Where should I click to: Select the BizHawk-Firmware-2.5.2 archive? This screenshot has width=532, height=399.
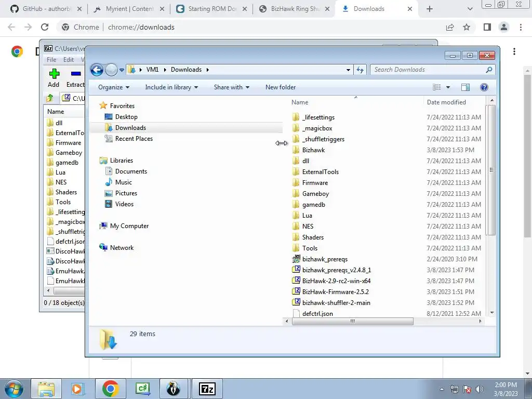(335, 292)
